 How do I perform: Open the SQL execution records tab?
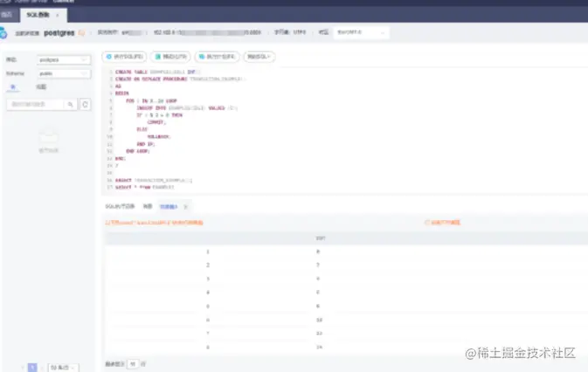pos(120,206)
